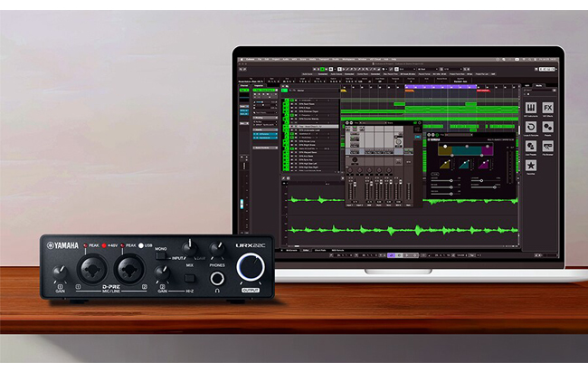The height and width of the screenshot is (373, 588).
Task: Mute the SYN Counter Melody track
Action: (x=292, y=119)
